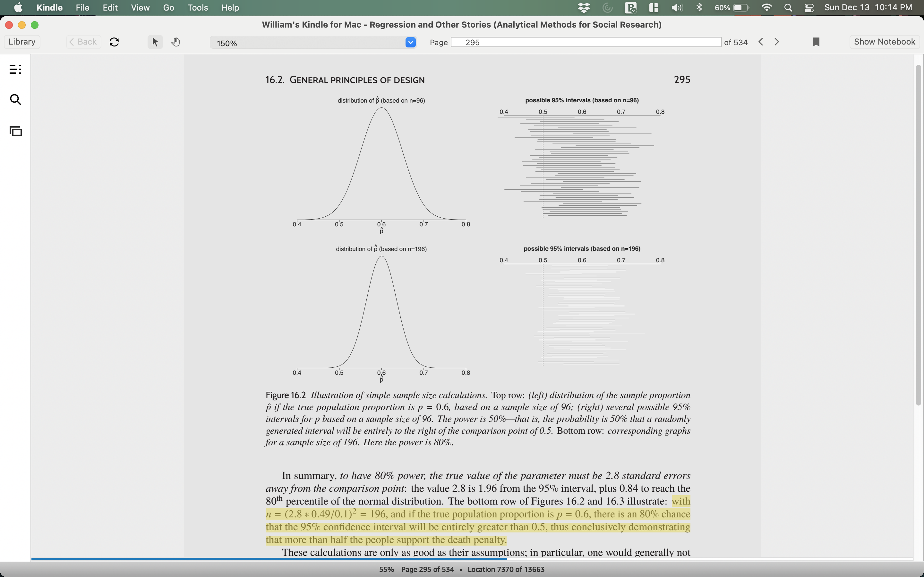The height and width of the screenshot is (577, 924).
Task: Click the blue reading progress bar
Action: click(267, 559)
